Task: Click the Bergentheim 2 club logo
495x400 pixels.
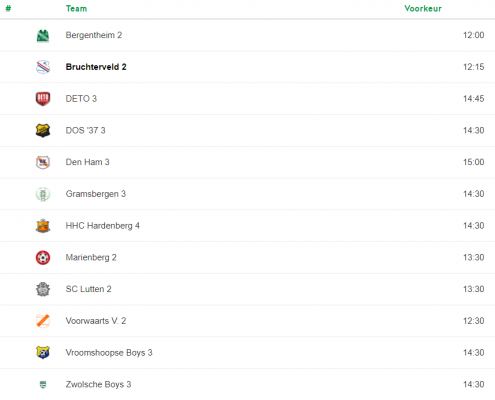Action: 43,36
